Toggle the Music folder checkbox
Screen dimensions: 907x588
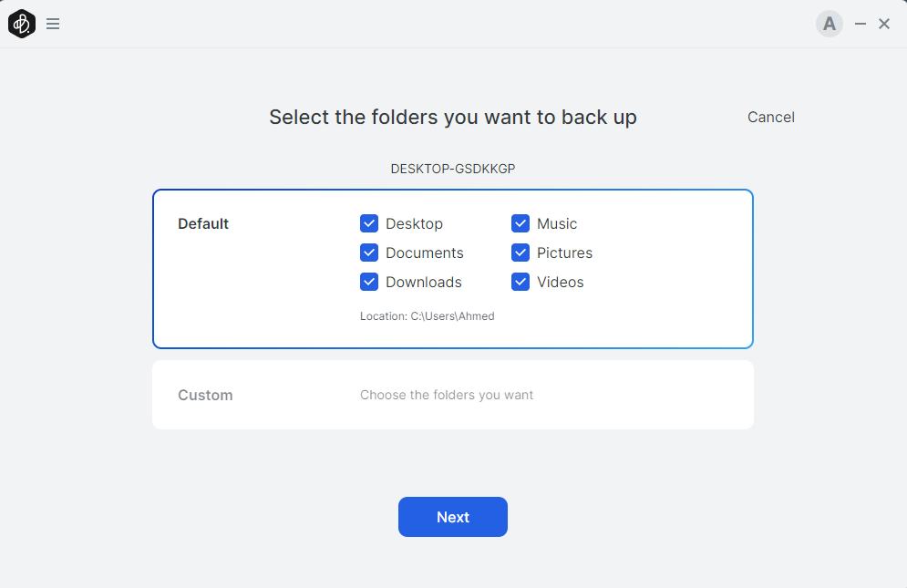520,223
